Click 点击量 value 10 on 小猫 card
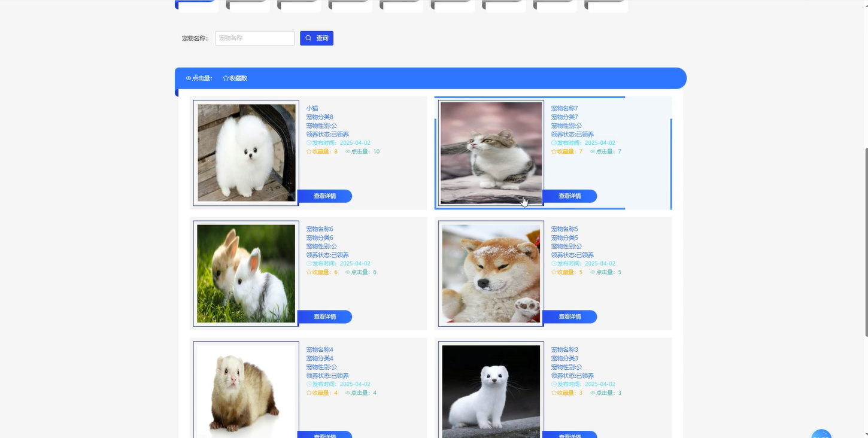The width and height of the screenshot is (868, 438). 376,152
